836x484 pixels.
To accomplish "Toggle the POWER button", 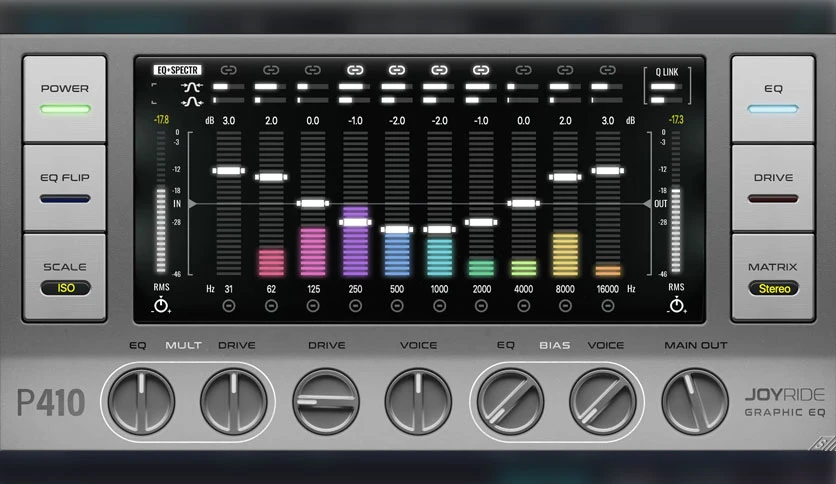I will coord(65,99).
